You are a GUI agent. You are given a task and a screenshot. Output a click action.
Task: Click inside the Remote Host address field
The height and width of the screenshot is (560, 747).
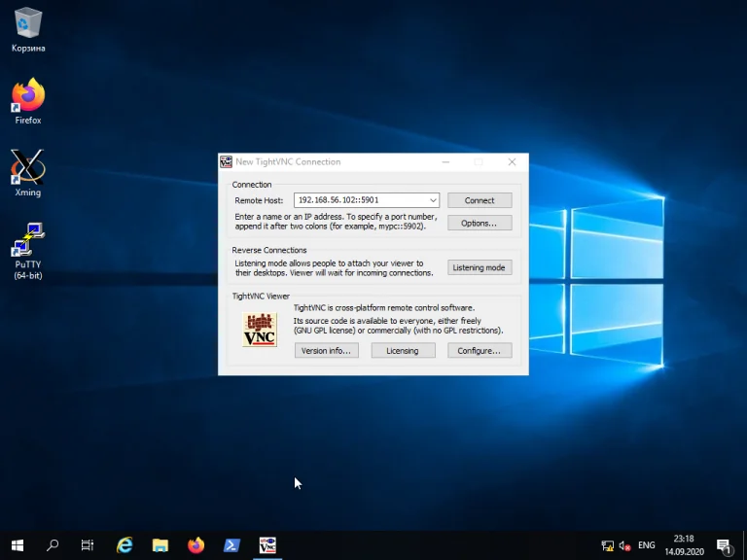pyautogui.click(x=360, y=200)
